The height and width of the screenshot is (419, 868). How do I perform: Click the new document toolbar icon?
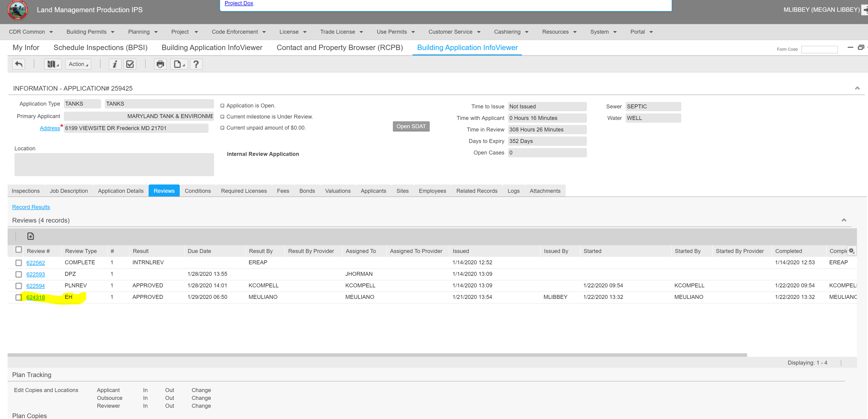pyautogui.click(x=179, y=64)
